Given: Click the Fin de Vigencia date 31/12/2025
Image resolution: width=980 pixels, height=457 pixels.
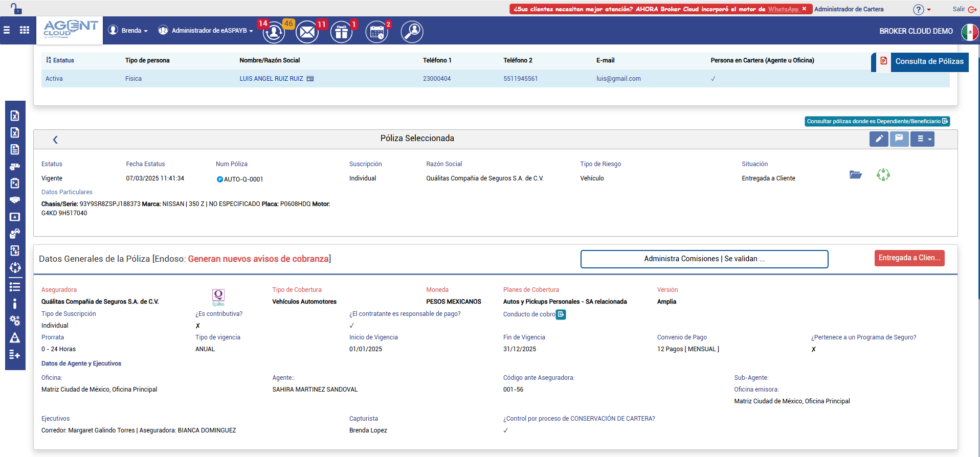Looking at the screenshot, I should click(520, 349).
